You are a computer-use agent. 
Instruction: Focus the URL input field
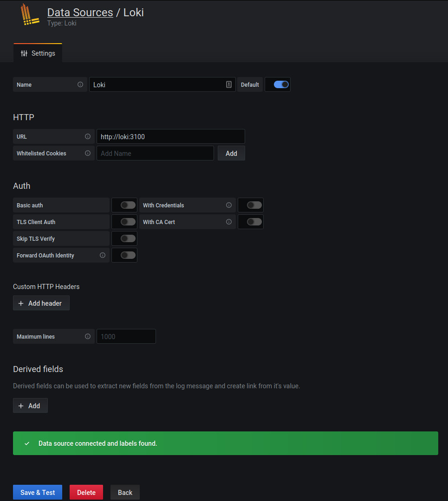pos(171,136)
